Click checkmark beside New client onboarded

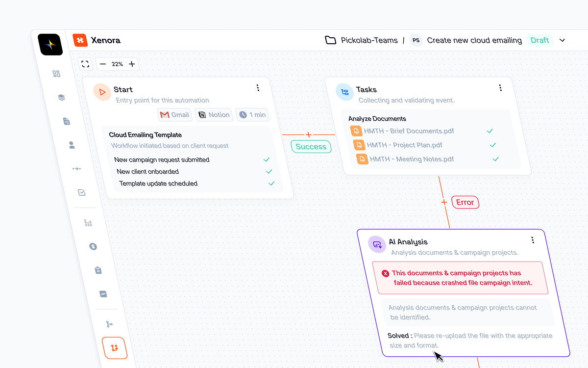coord(269,171)
